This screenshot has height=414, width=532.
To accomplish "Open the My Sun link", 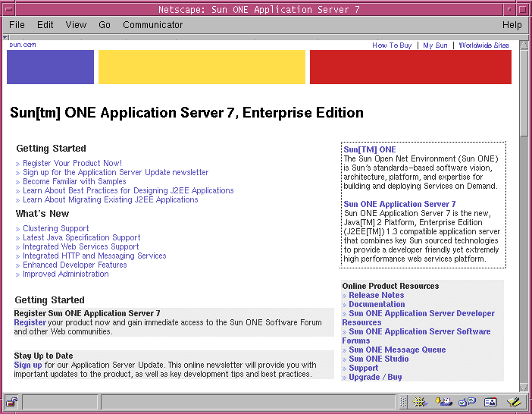I will 435,45.
